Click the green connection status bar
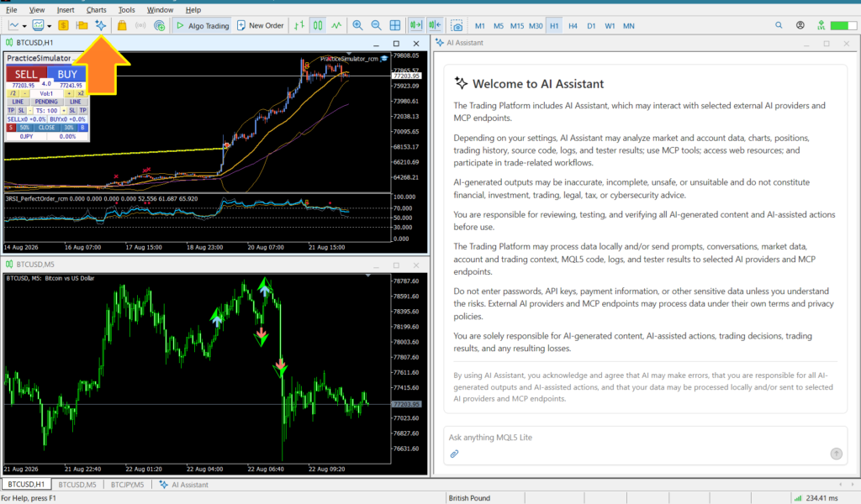The height and width of the screenshot is (504, 861). (843, 26)
